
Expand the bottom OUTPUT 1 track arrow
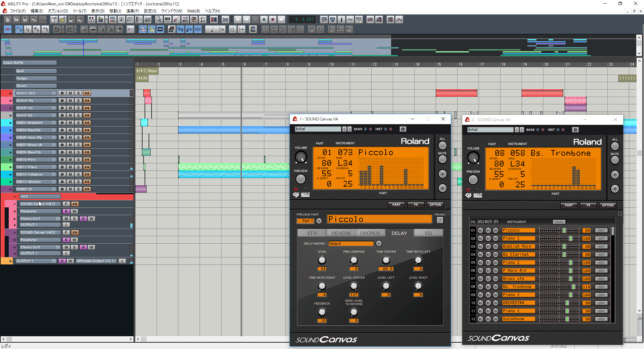click(10, 261)
